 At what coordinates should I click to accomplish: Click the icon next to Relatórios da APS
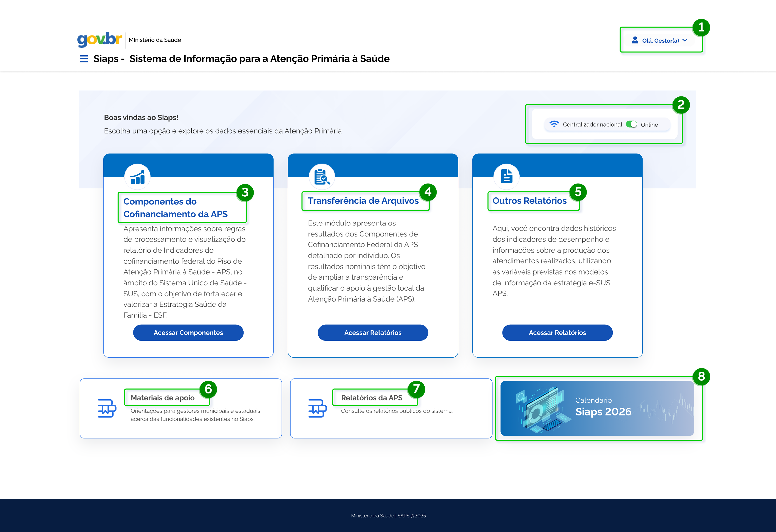click(317, 408)
